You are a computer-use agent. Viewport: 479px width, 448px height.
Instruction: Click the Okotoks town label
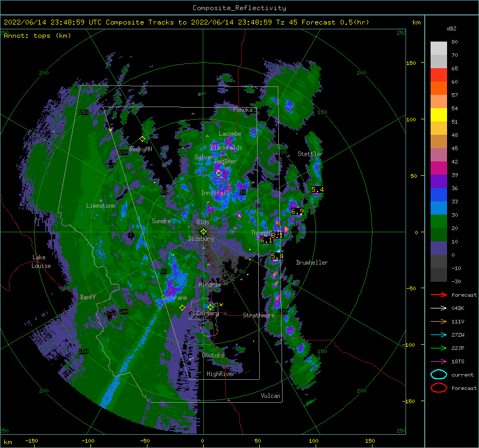tap(213, 355)
